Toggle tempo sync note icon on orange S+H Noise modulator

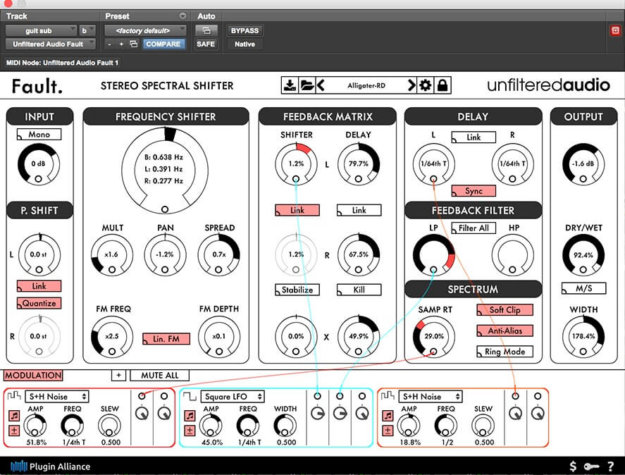(387, 416)
